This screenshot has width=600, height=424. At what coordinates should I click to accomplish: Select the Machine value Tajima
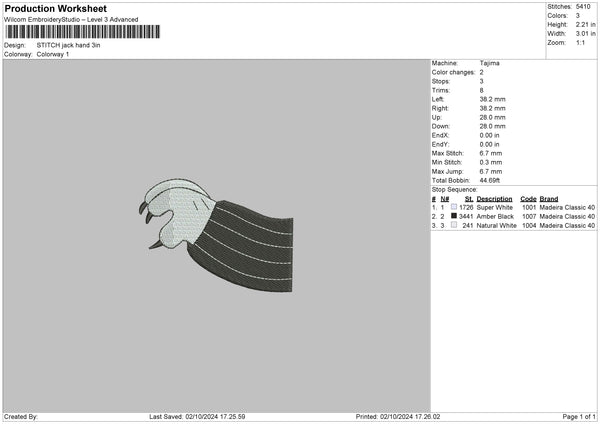pyautogui.click(x=490, y=63)
